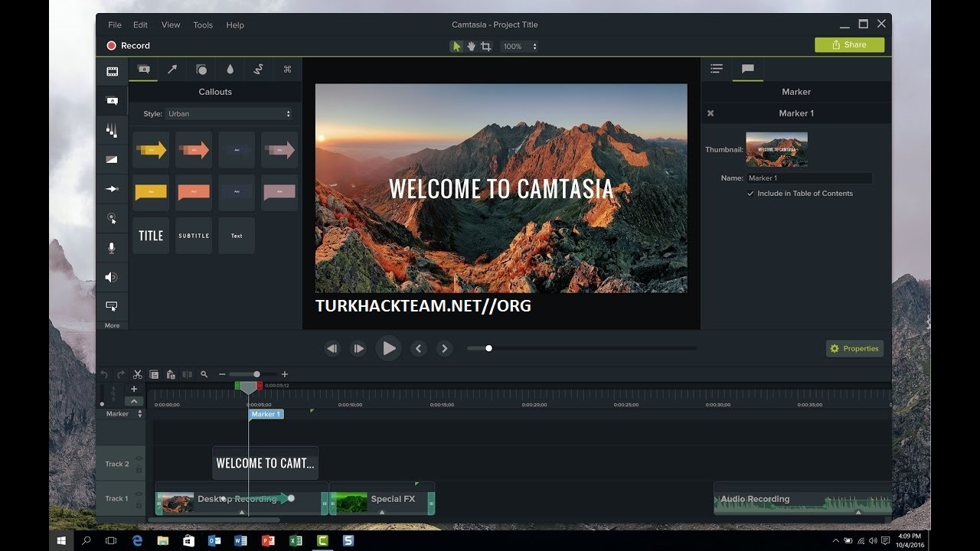The height and width of the screenshot is (551, 980).
Task: Switch to the Blur and highlight tab
Action: click(x=230, y=69)
